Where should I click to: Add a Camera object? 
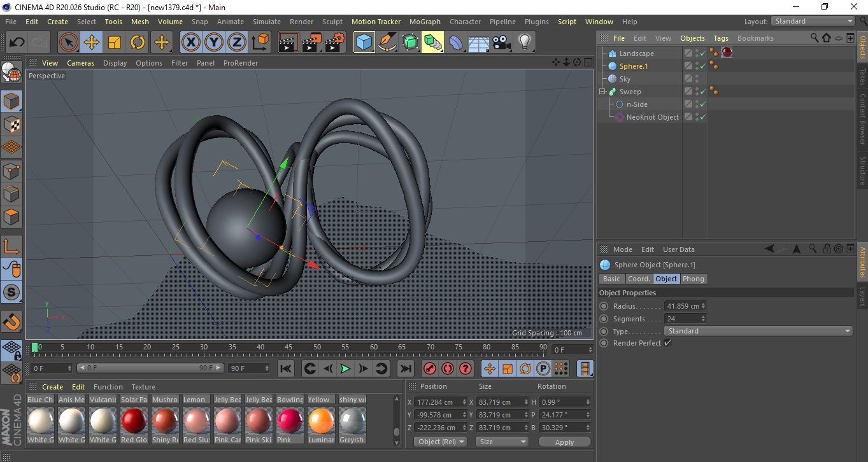click(501, 43)
